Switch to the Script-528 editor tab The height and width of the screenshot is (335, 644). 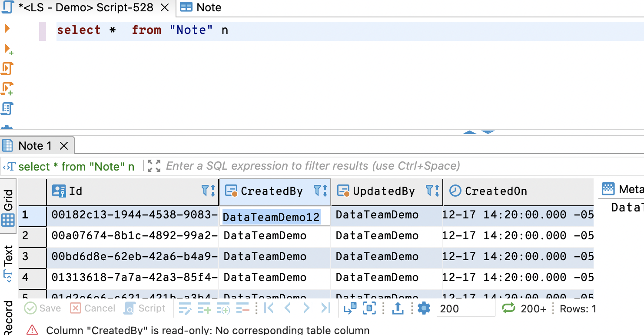[86, 7]
